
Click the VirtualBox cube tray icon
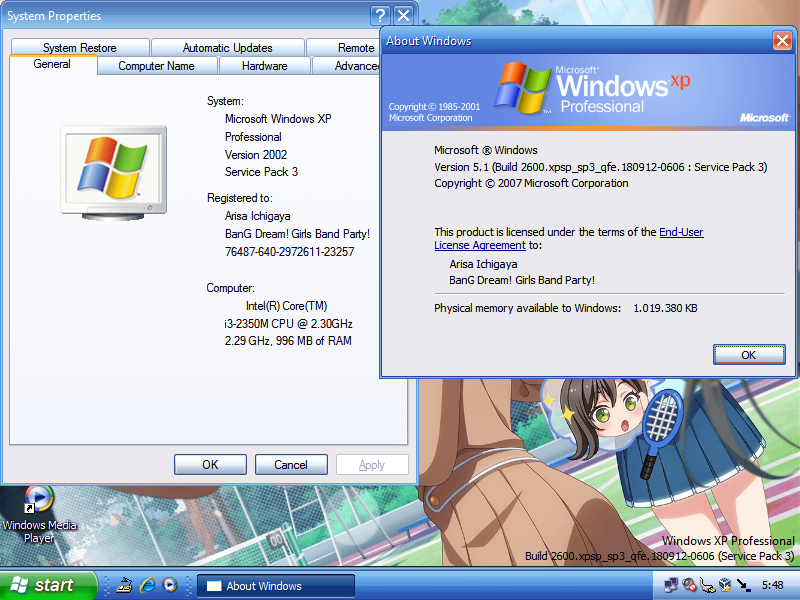point(725,585)
